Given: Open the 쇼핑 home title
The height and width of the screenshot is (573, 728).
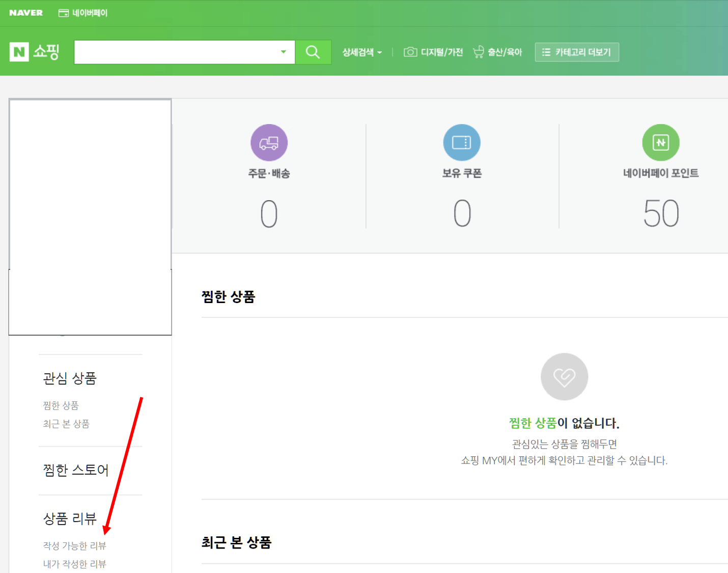Looking at the screenshot, I should point(46,52).
